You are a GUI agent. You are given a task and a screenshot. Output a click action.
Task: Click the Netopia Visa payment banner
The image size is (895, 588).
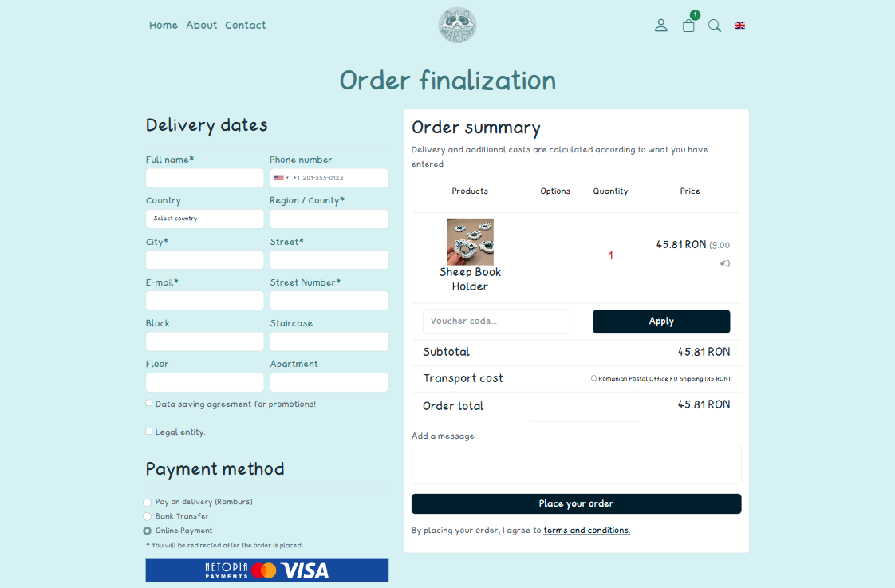click(266, 570)
